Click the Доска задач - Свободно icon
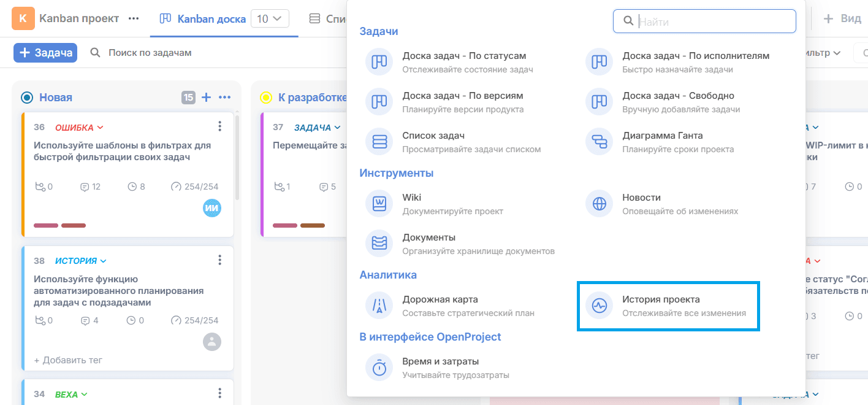868x405 pixels. pyautogui.click(x=600, y=102)
